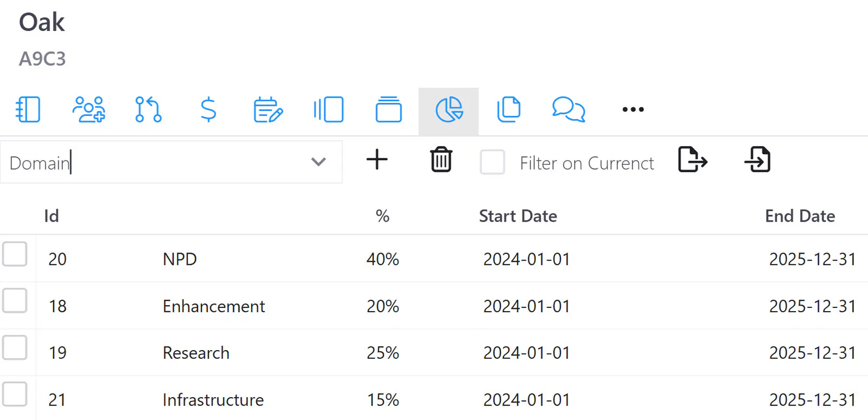Click the Oak project title
Screen dimensions: 868x420
pos(42,22)
